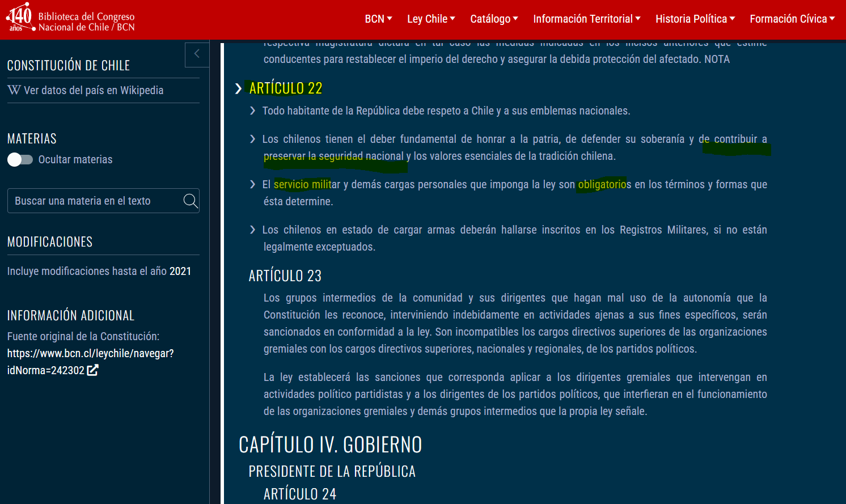Expand chevron beside 'Los chilenos en estado de cargar'
Viewport: 846px width, 504px height.
coord(253,230)
